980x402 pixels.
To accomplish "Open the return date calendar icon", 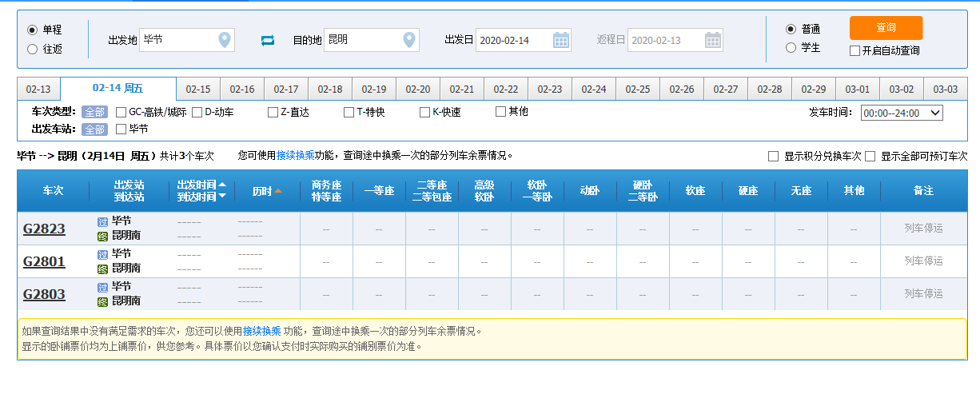I will (x=713, y=40).
